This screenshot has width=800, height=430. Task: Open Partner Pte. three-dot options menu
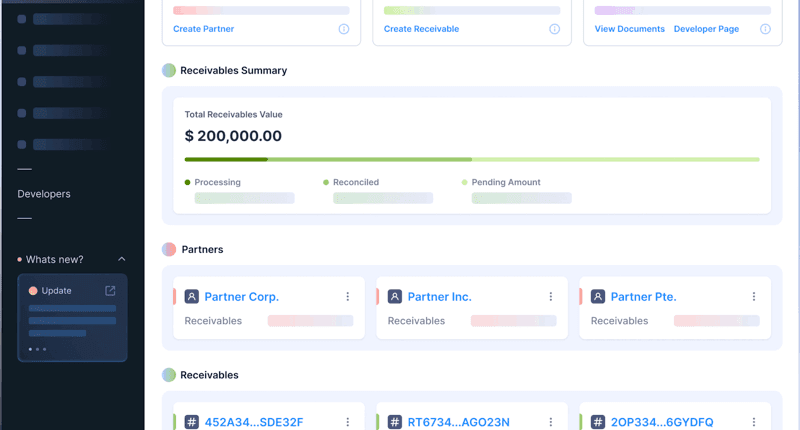pyautogui.click(x=754, y=297)
